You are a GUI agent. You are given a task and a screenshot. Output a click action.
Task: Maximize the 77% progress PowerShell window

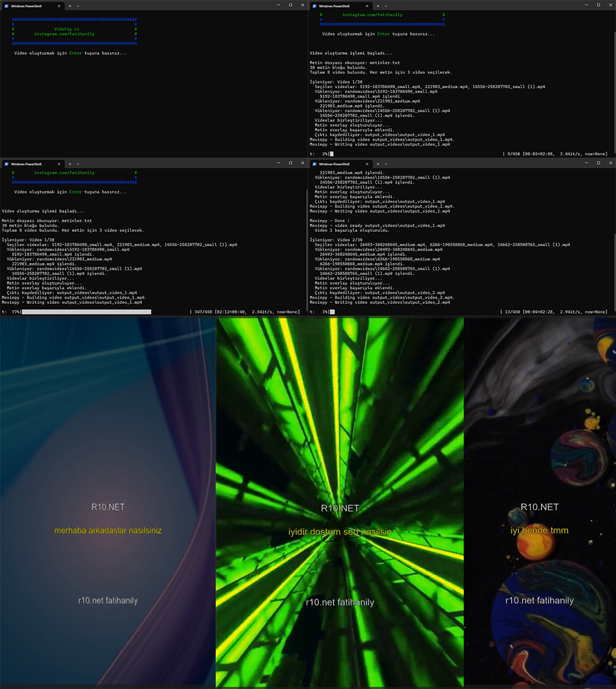point(291,163)
